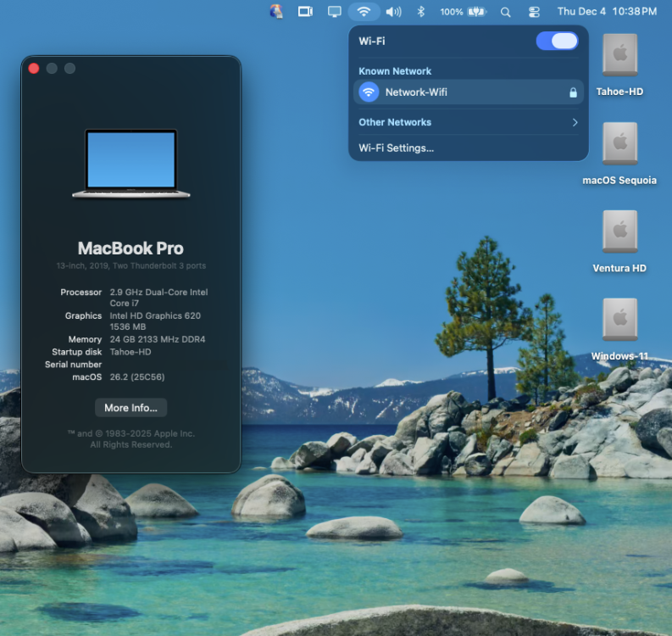Click the Known Network heading
Screen dimensions: 672x636
click(395, 71)
